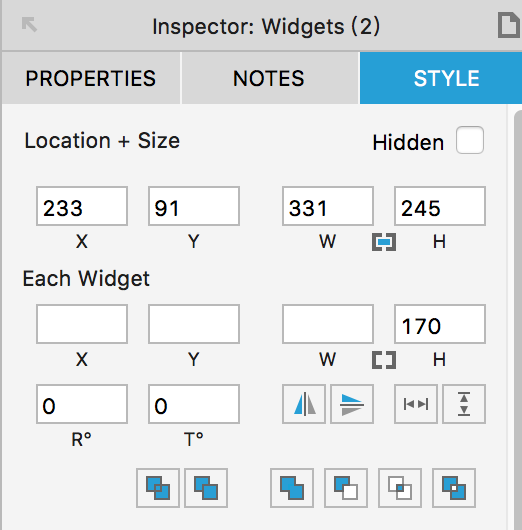Click the Unite shapes icon
This screenshot has height=530, width=522.
[292, 488]
